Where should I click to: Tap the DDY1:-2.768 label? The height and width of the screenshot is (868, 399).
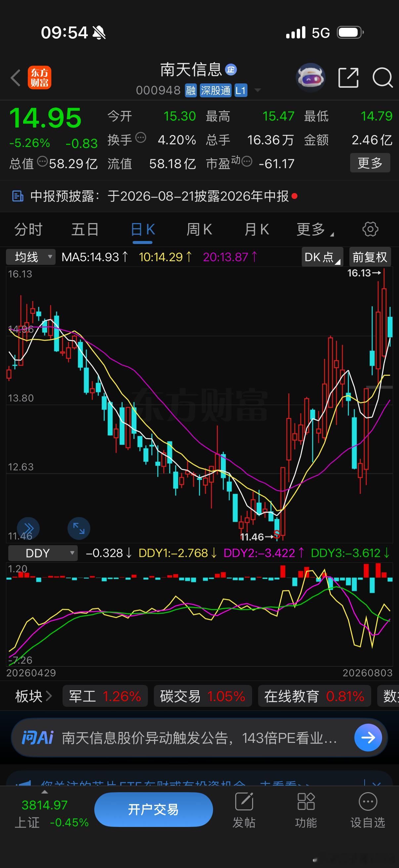pos(178,553)
